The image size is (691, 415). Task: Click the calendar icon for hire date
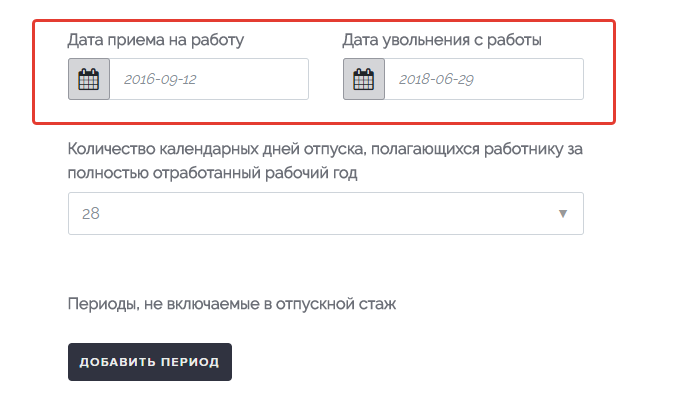(89, 79)
